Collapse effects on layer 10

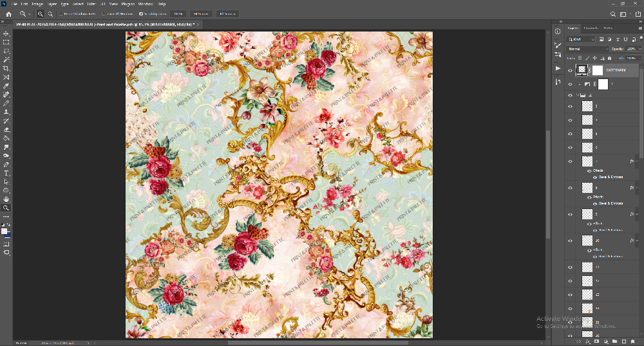coord(637,241)
